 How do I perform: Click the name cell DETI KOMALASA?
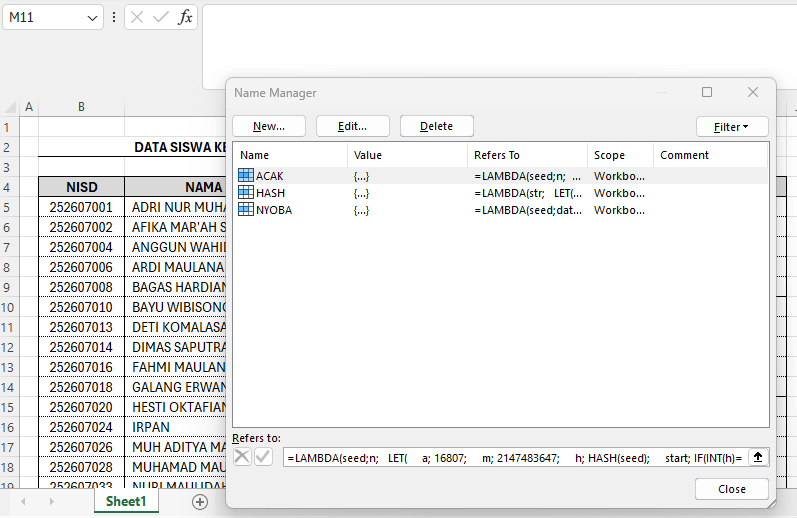176,327
